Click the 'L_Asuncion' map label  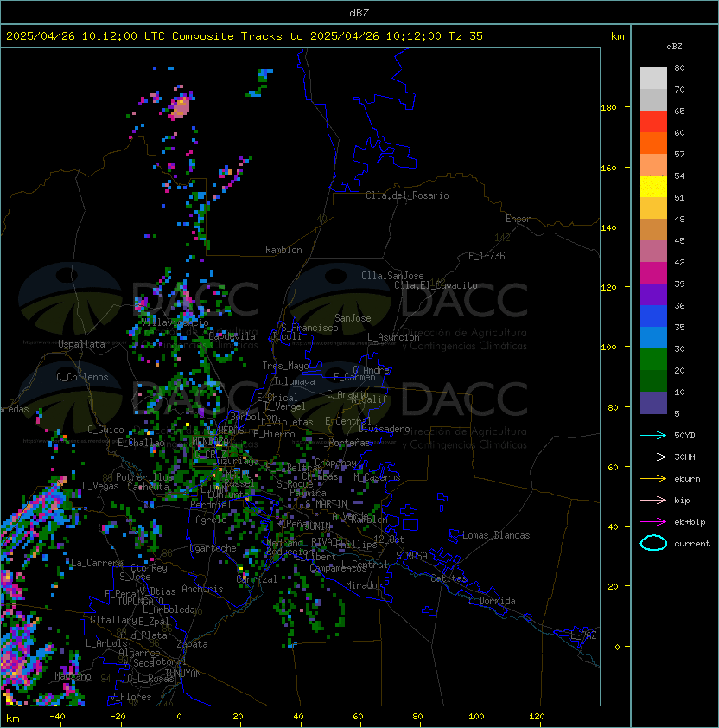(x=393, y=337)
